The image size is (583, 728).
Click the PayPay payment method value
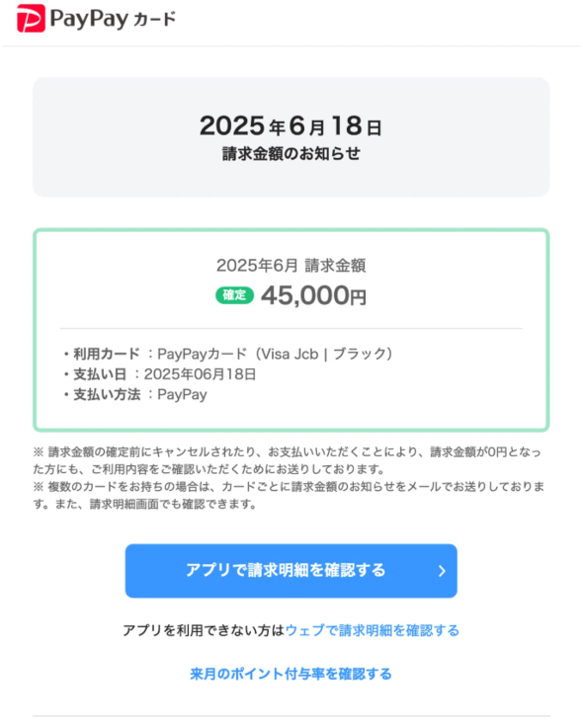click(182, 395)
